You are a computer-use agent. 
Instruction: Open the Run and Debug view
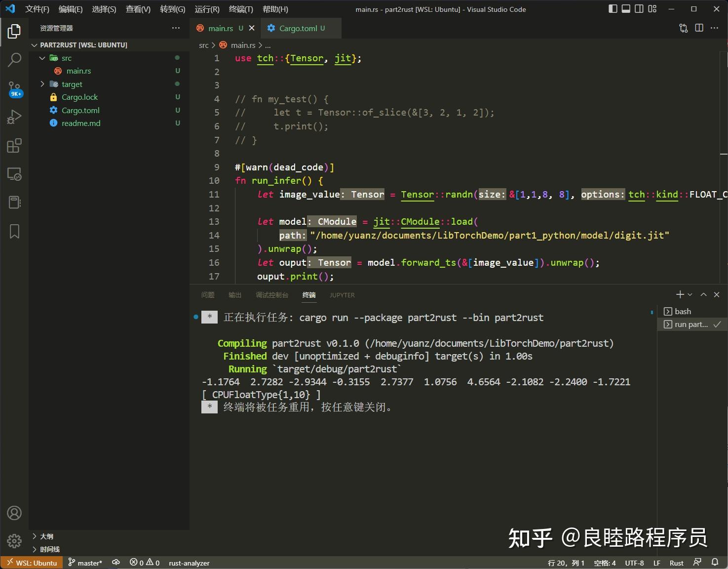click(14, 117)
